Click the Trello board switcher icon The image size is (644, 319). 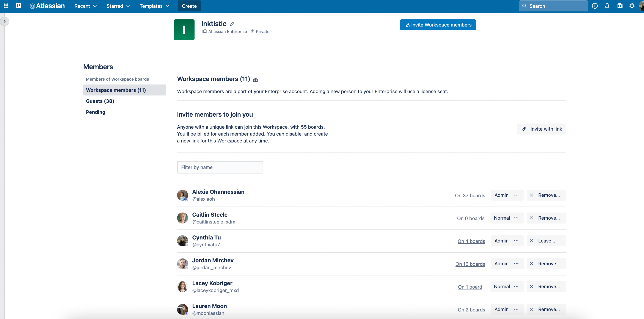pyautogui.click(x=19, y=6)
